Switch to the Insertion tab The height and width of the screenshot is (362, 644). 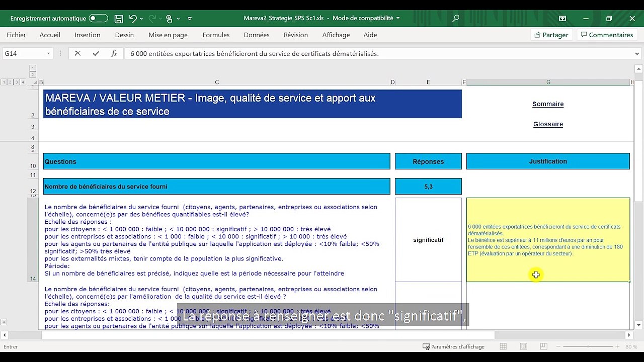(88, 35)
